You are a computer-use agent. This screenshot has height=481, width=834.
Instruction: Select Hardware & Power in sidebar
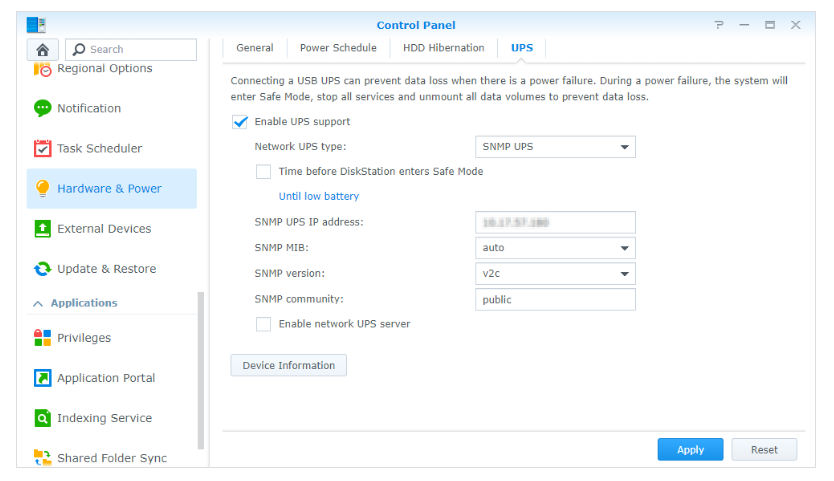112,188
